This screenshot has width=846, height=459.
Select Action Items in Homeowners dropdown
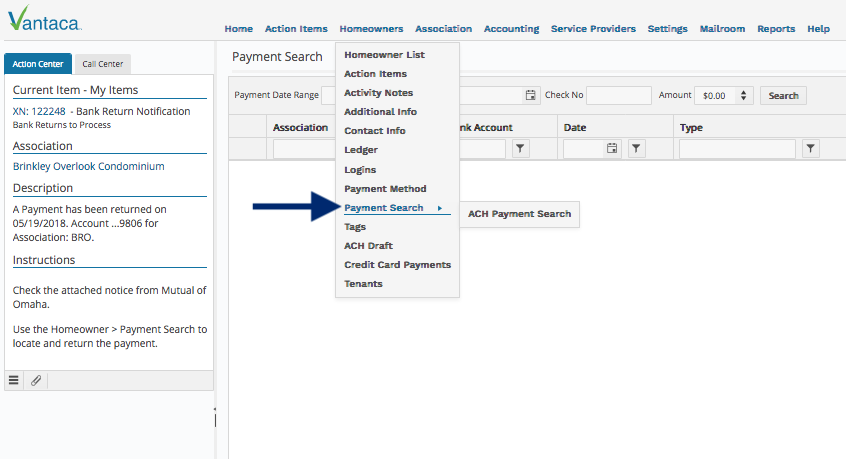coord(376,73)
